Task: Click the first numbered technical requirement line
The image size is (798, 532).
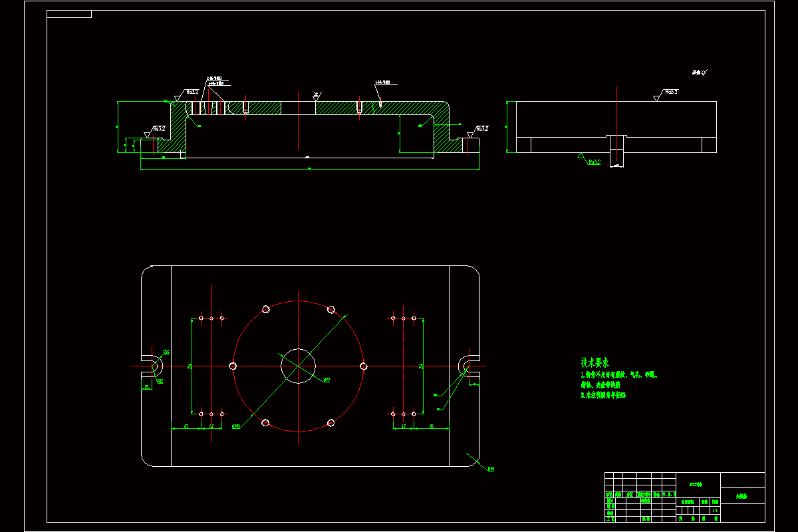Action: [x=619, y=376]
